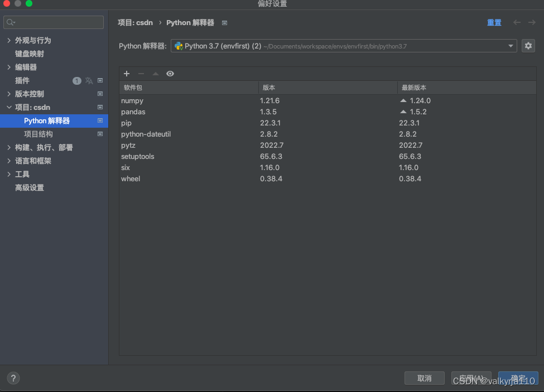Click the remove package minus icon
The width and height of the screenshot is (544, 392).
141,74
